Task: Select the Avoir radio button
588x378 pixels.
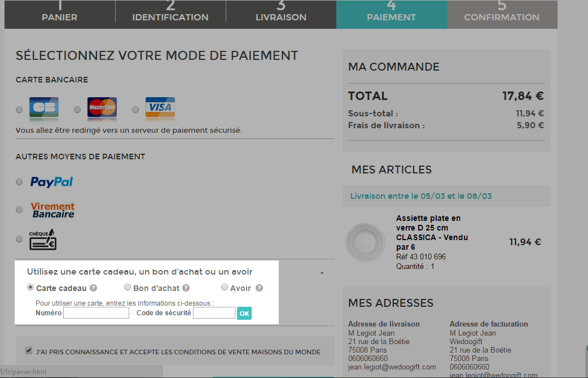Action: pyautogui.click(x=225, y=288)
